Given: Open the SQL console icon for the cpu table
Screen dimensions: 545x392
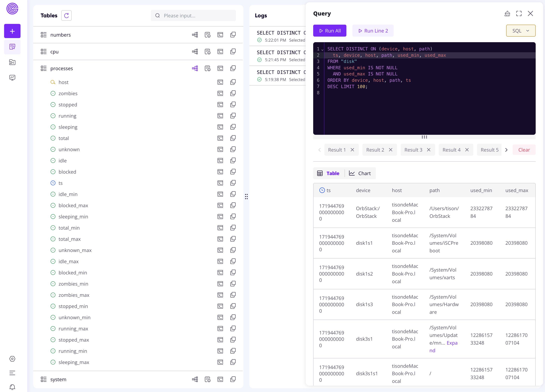Looking at the screenshot, I should click(220, 52).
